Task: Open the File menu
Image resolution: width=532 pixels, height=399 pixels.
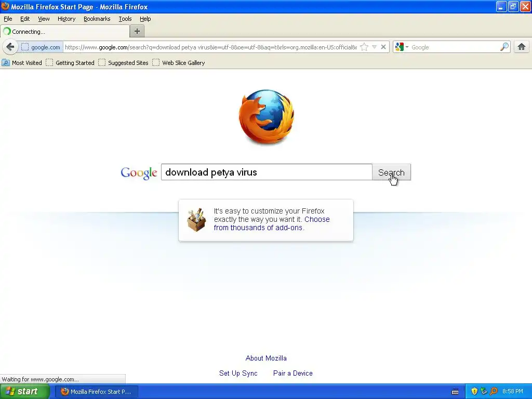Action: [x=8, y=19]
